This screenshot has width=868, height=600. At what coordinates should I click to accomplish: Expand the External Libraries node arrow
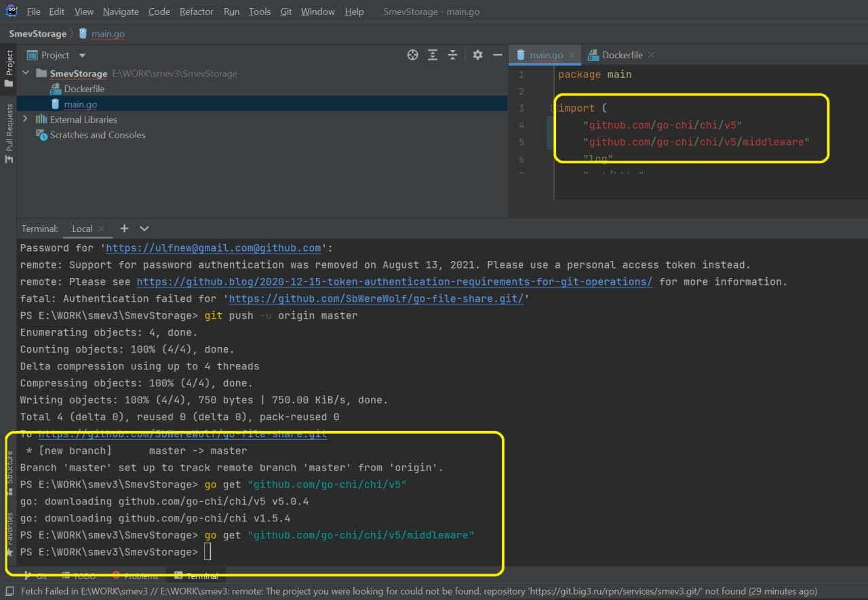pos(26,119)
